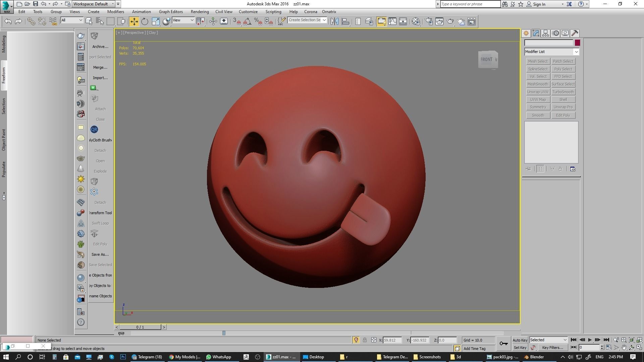Click the Edit Named Selection Sets icon
The width and height of the screenshot is (644, 362).
tap(281, 21)
